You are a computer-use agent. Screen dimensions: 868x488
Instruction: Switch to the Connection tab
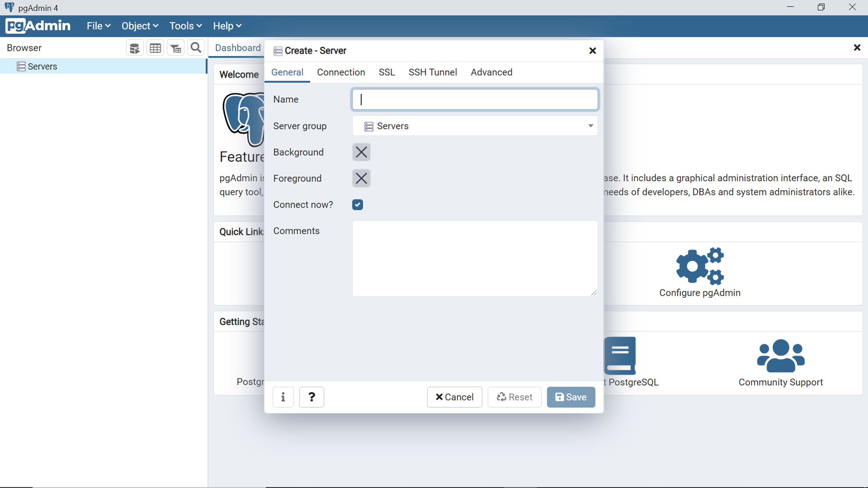pyautogui.click(x=341, y=72)
